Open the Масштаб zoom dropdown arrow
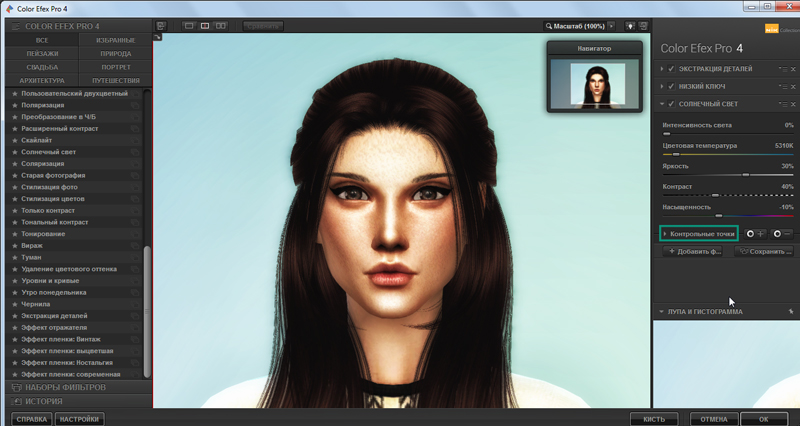Image resolution: width=800 pixels, height=426 pixels. point(611,26)
